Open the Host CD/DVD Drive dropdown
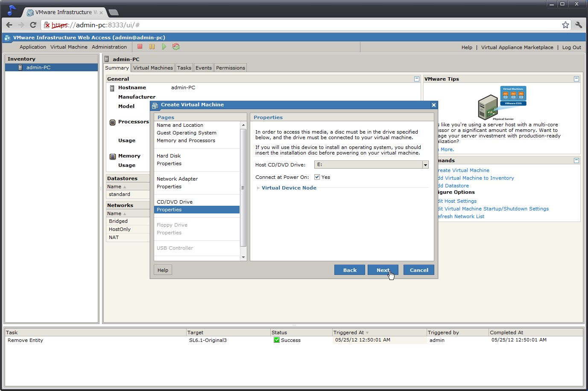 click(425, 165)
